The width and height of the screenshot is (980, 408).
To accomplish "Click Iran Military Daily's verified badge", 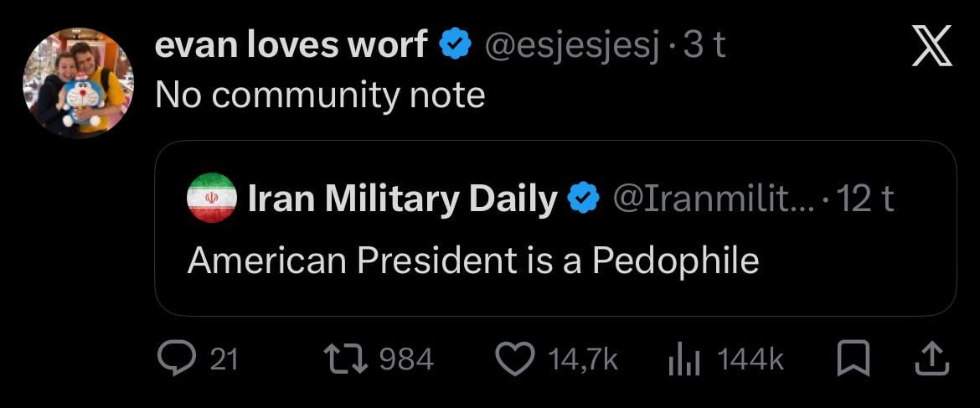I will point(583,199).
